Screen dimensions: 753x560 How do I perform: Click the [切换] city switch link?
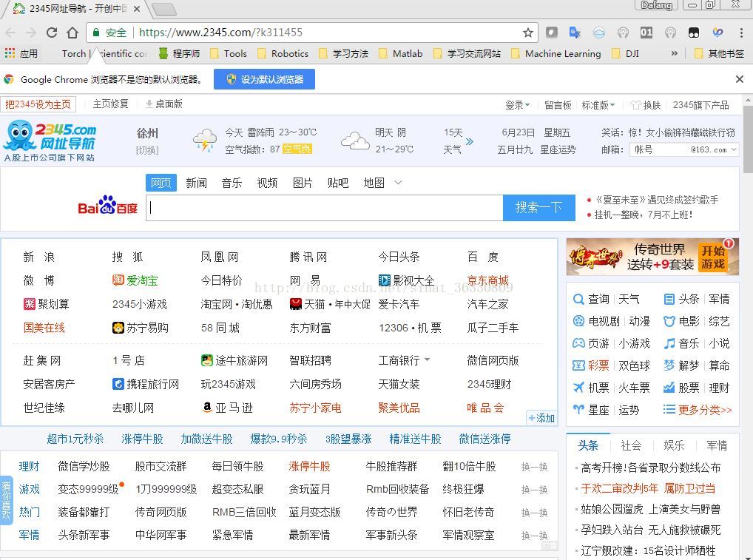pyautogui.click(x=147, y=150)
